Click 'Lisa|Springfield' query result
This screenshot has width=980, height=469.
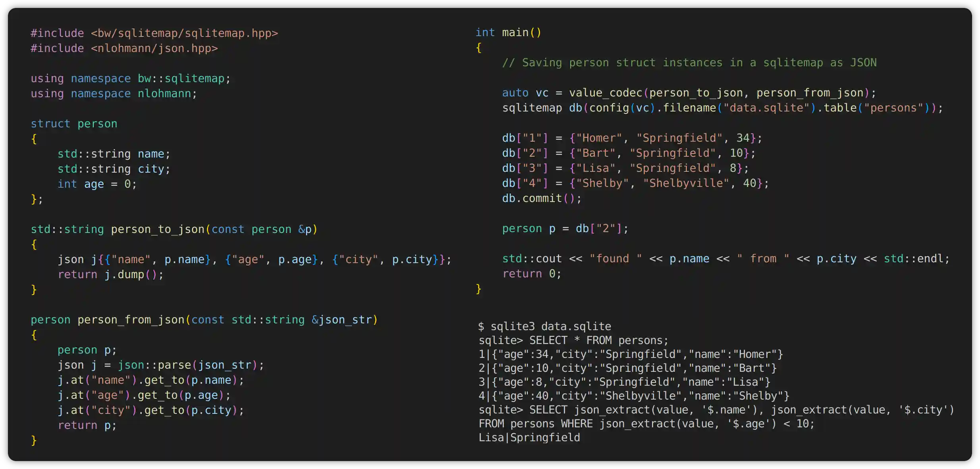(529, 438)
